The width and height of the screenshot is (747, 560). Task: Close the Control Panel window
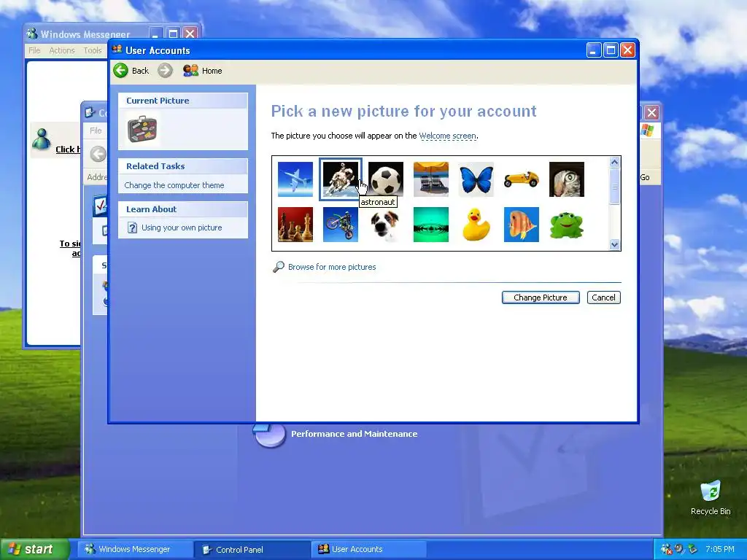point(651,113)
